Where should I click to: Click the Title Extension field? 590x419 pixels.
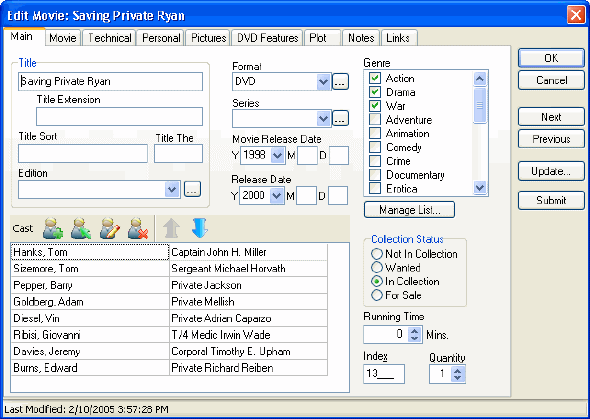click(119, 117)
